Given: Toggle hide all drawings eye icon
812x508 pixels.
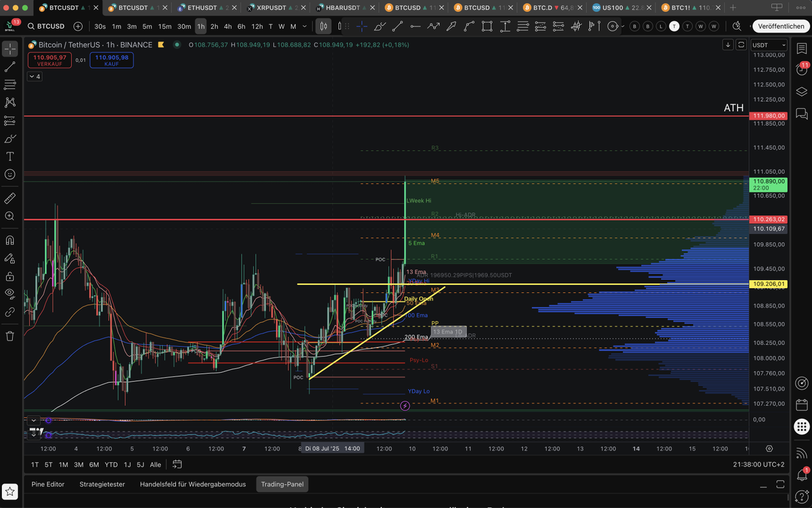Looking at the screenshot, I should (x=10, y=294).
